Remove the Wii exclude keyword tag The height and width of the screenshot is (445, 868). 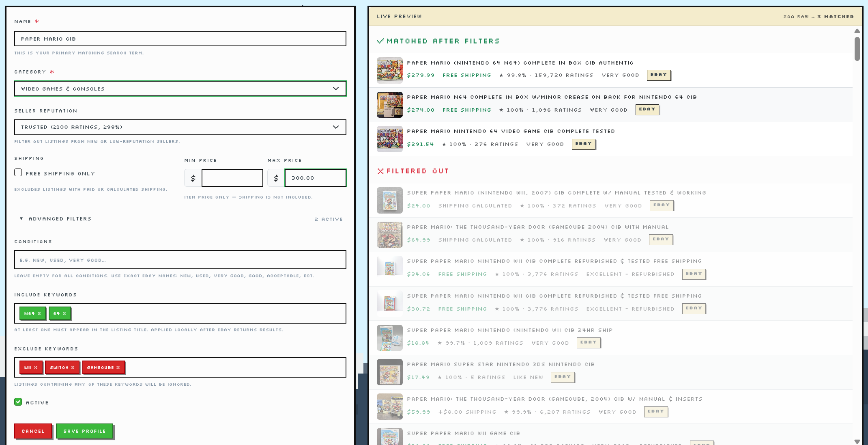(36, 367)
